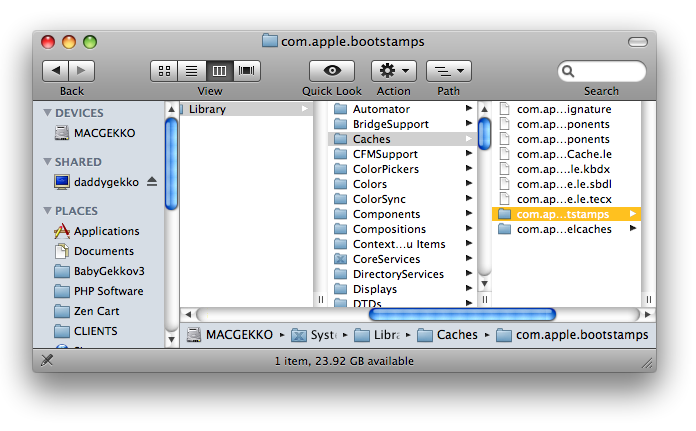Screen dimensions: 696x431
Task: Collapse the DEVICES section
Action: (x=47, y=113)
